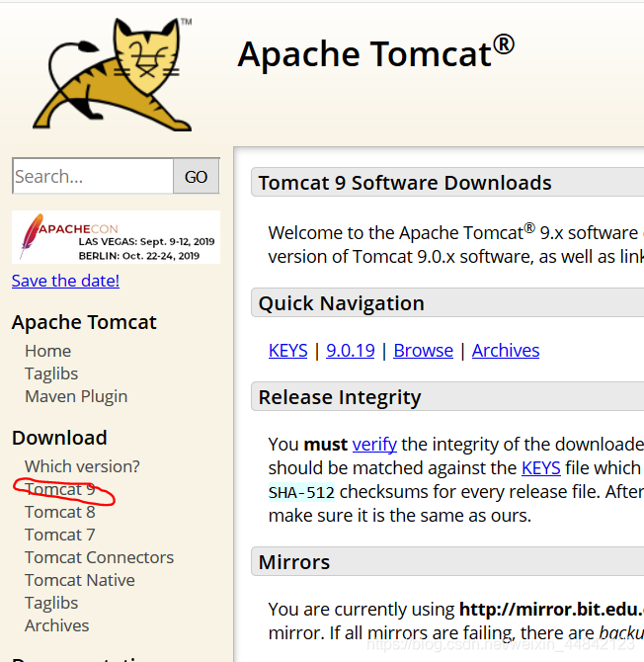The image size is (644, 662).
Task: Focus the Search input field
Action: [93, 176]
